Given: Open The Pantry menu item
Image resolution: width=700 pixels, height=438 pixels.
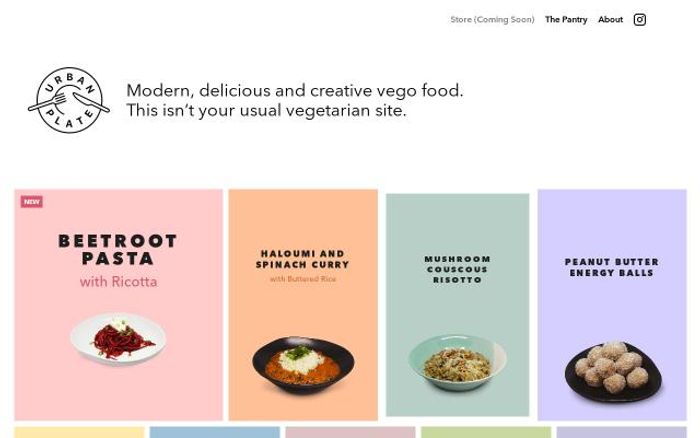Looking at the screenshot, I should 566,20.
